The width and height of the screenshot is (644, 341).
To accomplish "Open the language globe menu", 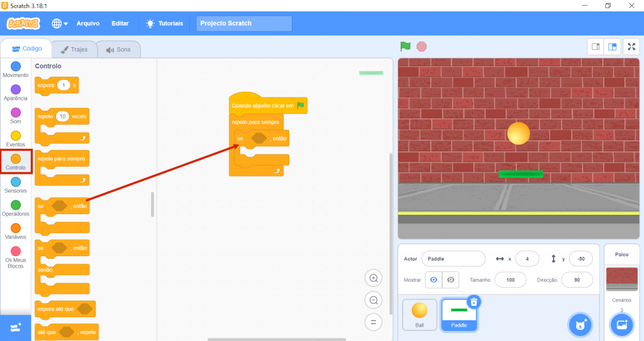I will coord(60,23).
